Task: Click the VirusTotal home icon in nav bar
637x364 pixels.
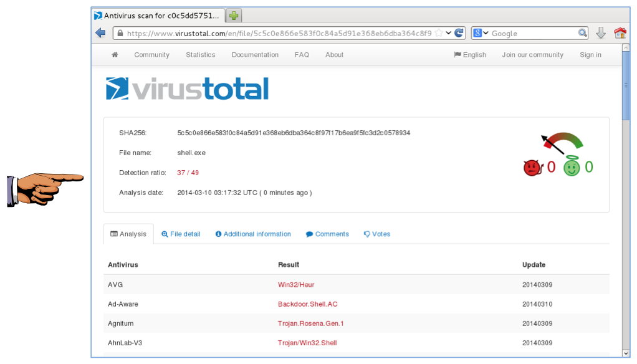Action: pyautogui.click(x=115, y=54)
